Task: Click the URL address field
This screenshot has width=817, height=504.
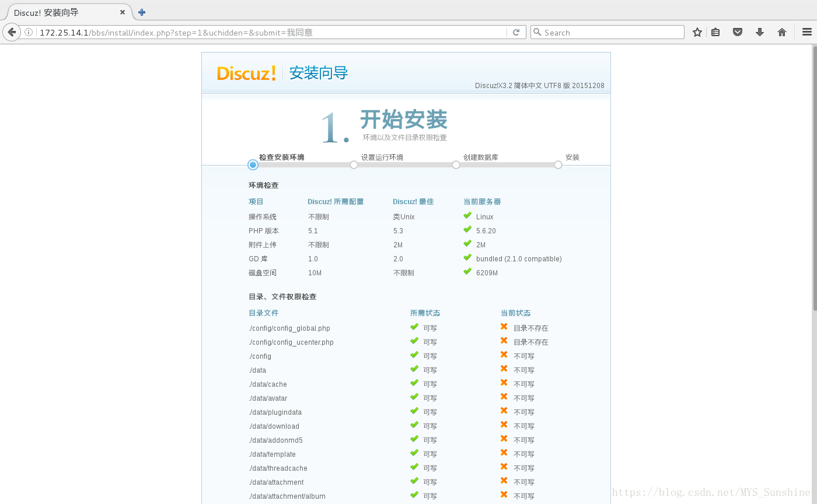Action: 272,33
